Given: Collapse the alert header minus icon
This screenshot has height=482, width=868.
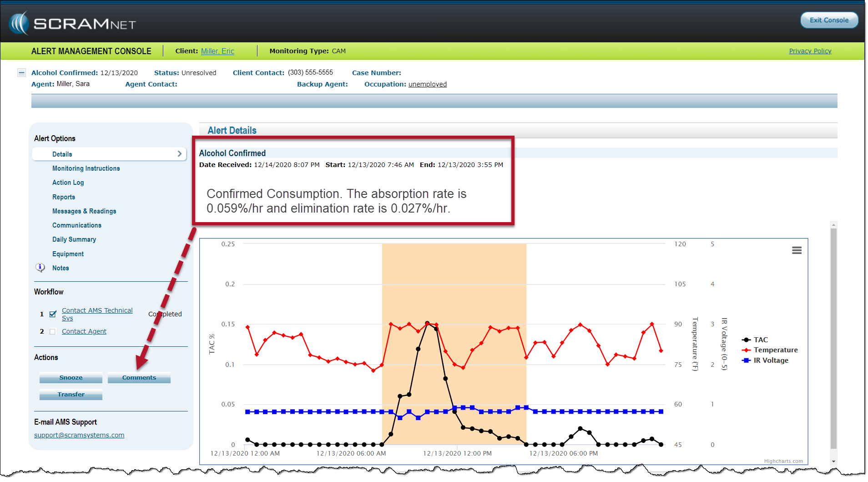Looking at the screenshot, I should coord(21,73).
